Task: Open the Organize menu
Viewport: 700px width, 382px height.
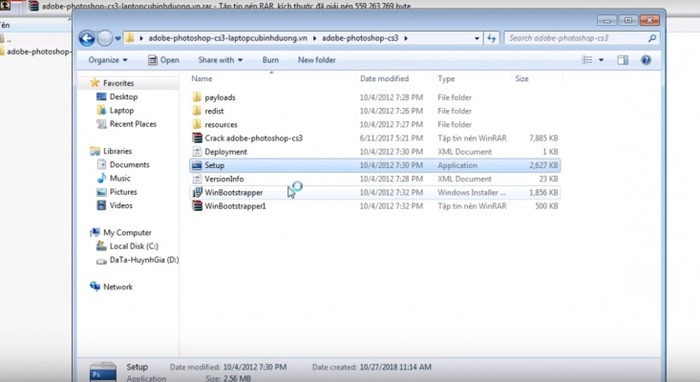Action: 108,60
